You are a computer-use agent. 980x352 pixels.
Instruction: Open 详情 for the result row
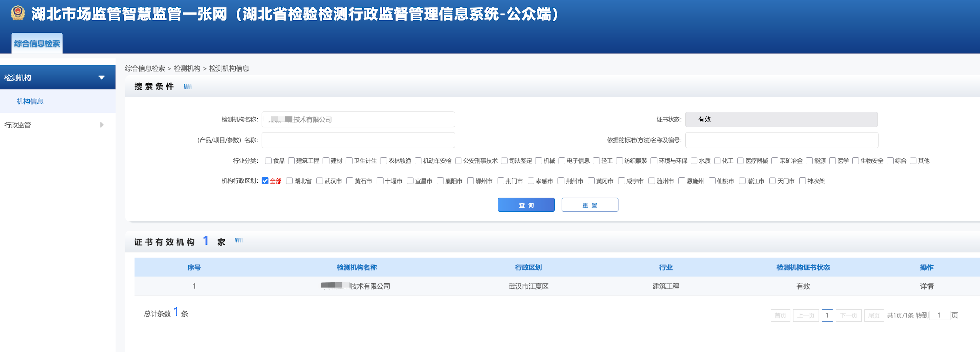(927, 286)
